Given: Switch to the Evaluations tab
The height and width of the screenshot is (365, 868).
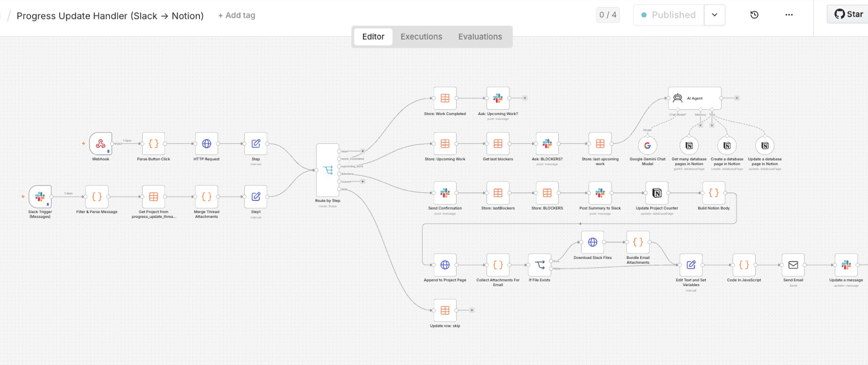Looking at the screenshot, I should [x=480, y=37].
